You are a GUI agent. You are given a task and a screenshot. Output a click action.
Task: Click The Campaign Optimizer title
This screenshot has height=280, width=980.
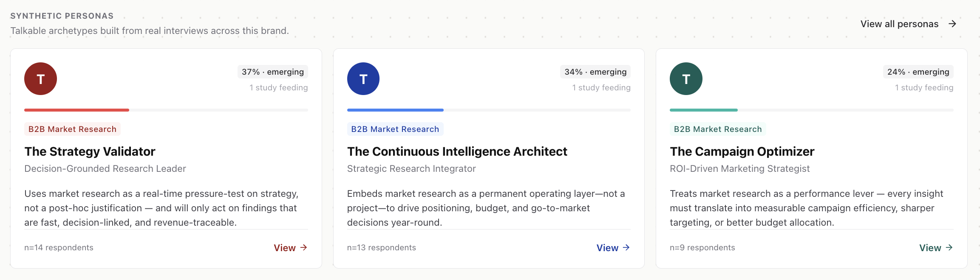tap(742, 151)
